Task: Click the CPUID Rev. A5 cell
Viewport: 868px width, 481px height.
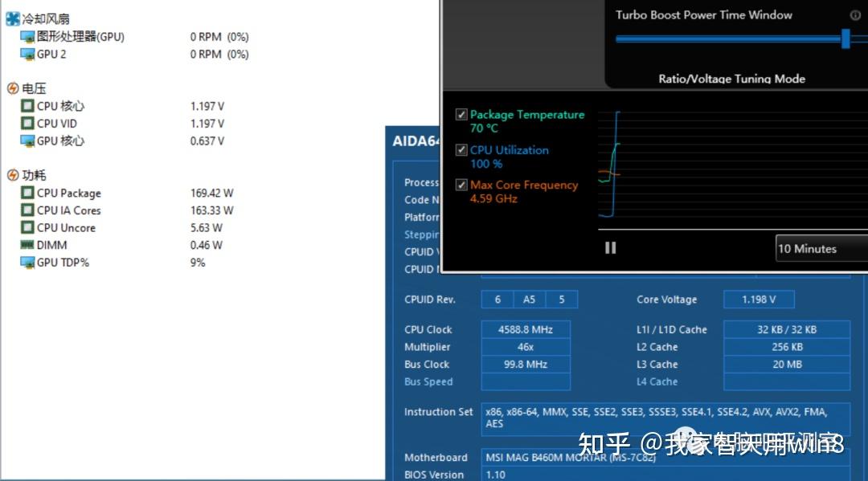Action: 529,299
